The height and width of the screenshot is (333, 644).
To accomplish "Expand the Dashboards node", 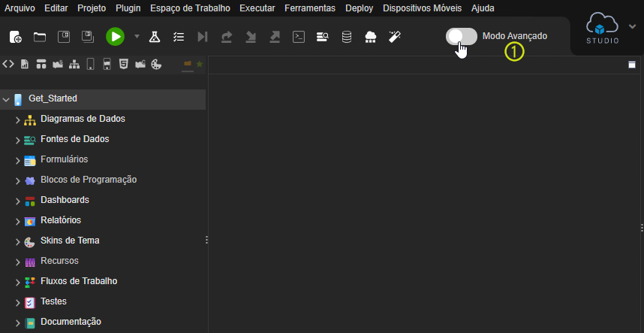I will point(18,201).
